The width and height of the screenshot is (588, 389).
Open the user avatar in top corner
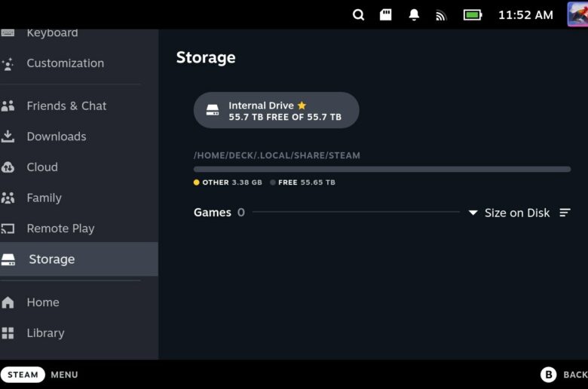tap(577, 14)
